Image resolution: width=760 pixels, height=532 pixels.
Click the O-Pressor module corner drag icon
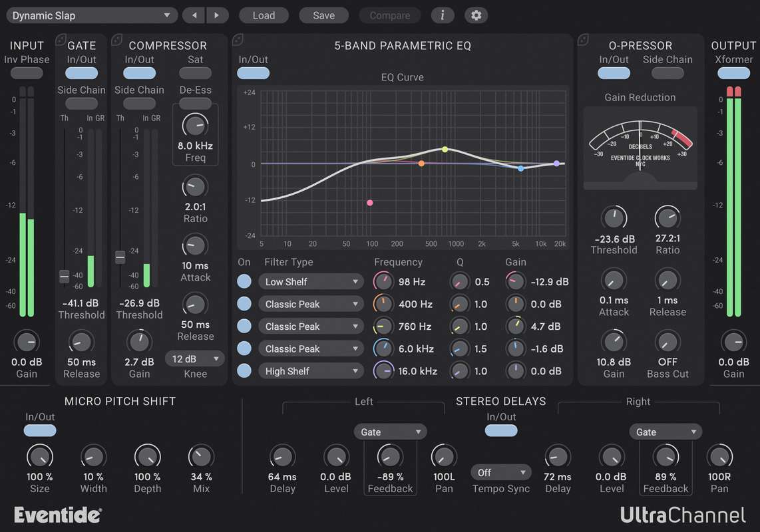click(x=583, y=40)
